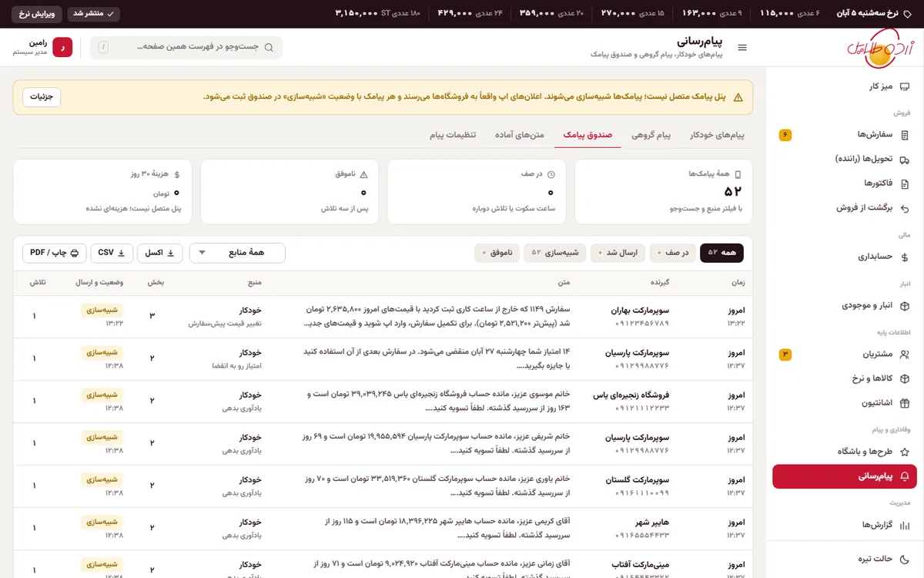924x578 pixels.
Task: Open سفارش‌ها in the sidebar
Action: [845, 135]
